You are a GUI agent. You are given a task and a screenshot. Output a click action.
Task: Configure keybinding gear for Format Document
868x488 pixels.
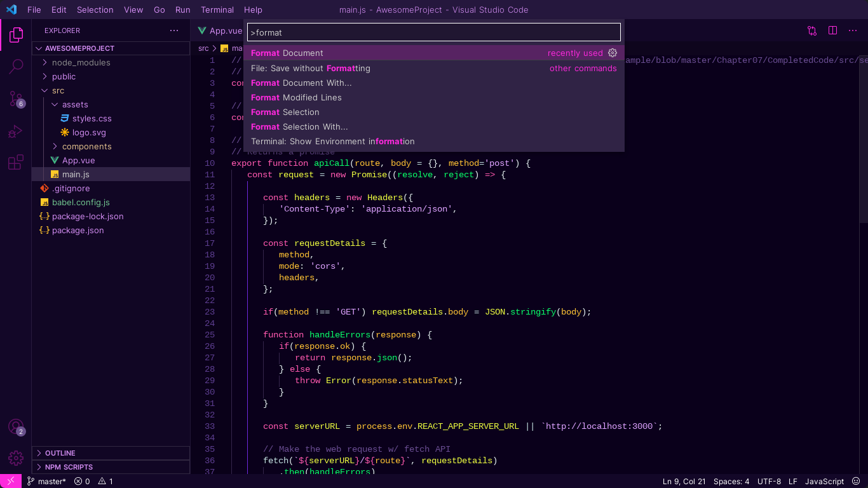click(613, 53)
